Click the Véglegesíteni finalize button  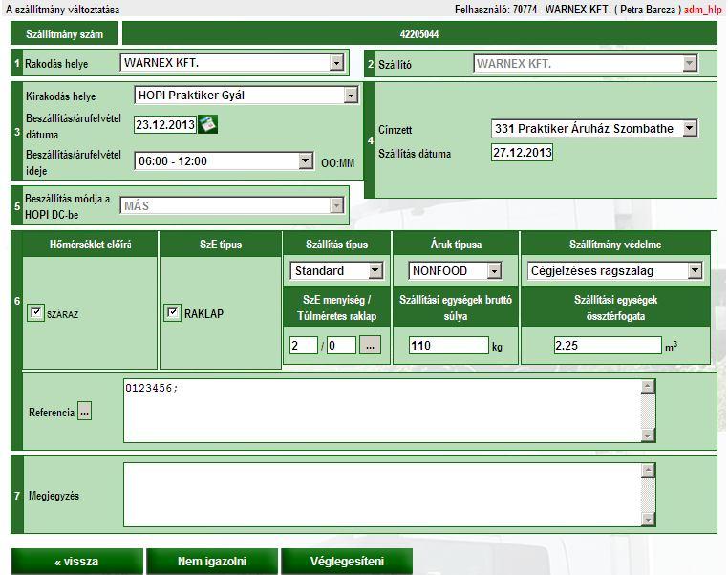tap(347, 562)
